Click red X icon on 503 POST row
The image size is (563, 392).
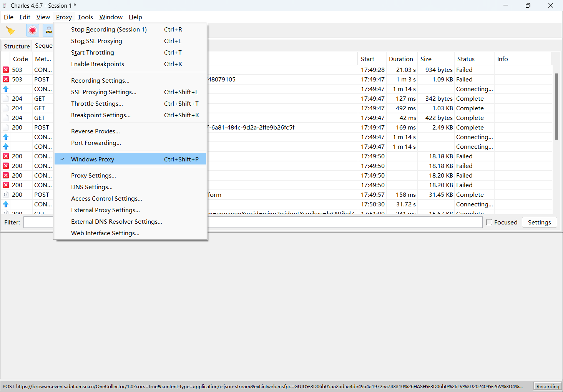coord(6,80)
